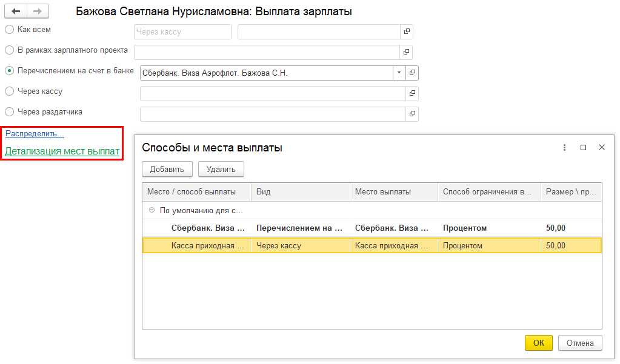
Task: Open the selection icon beside 'Как всем' field
Action: coord(407,31)
